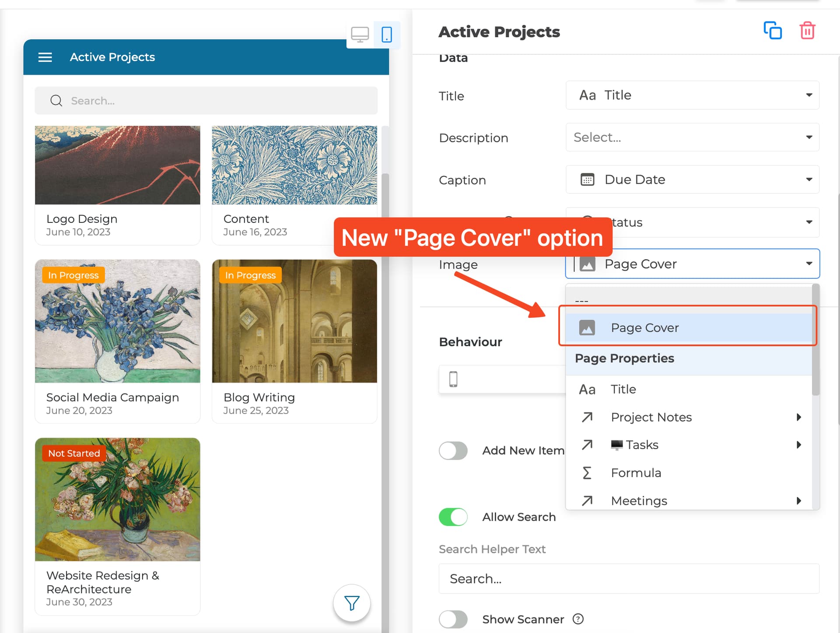Expand the Caption Due Date dropdown

(692, 179)
